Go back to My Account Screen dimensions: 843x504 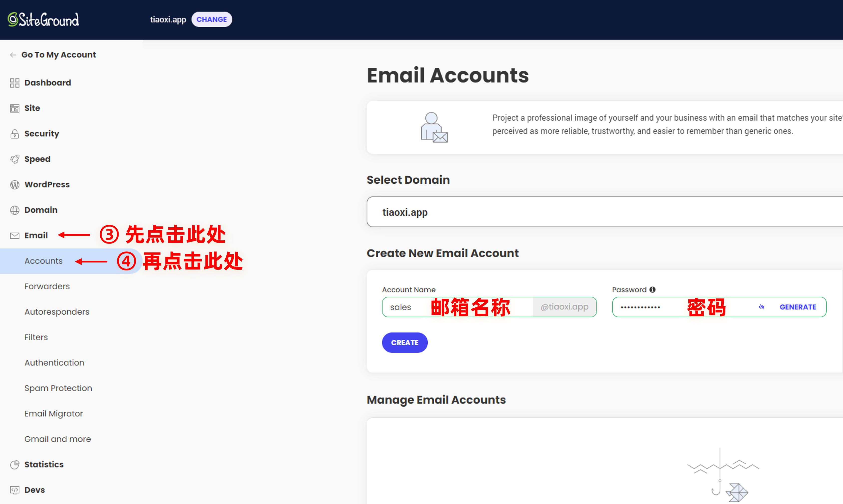pyautogui.click(x=58, y=54)
